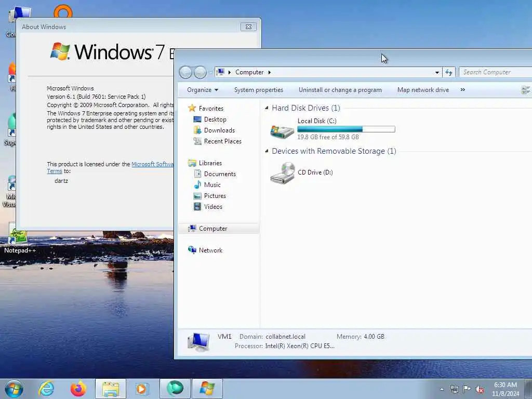Click the root breadcrumb arrow before Computer
This screenshot has width=532, height=399.
(x=230, y=72)
